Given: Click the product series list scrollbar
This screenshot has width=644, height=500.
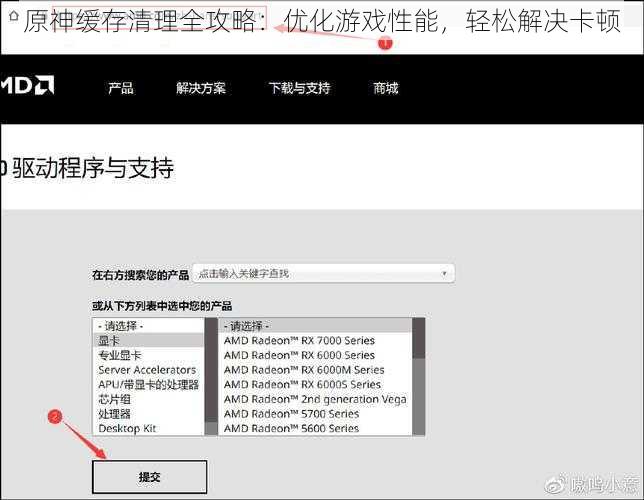Looking at the screenshot, I should [x=419, y=376].
